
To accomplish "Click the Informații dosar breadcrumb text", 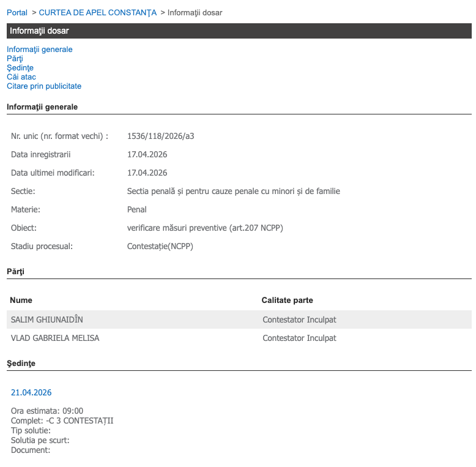I will 195,12.
